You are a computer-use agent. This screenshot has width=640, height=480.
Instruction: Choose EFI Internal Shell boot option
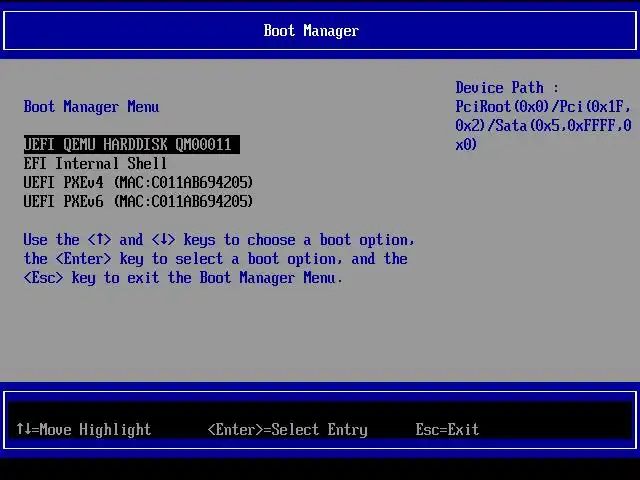pos(95,164)
